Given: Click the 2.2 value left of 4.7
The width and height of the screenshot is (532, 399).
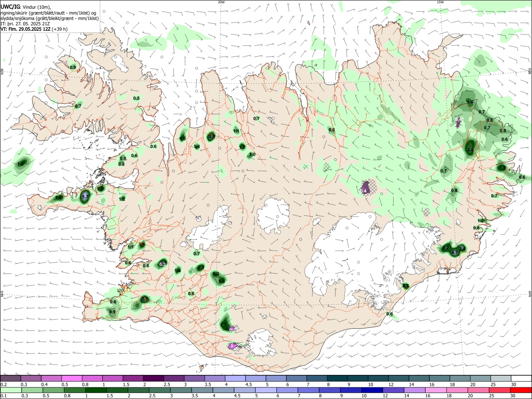Looking at the screenshot, I should coord(445,248).
